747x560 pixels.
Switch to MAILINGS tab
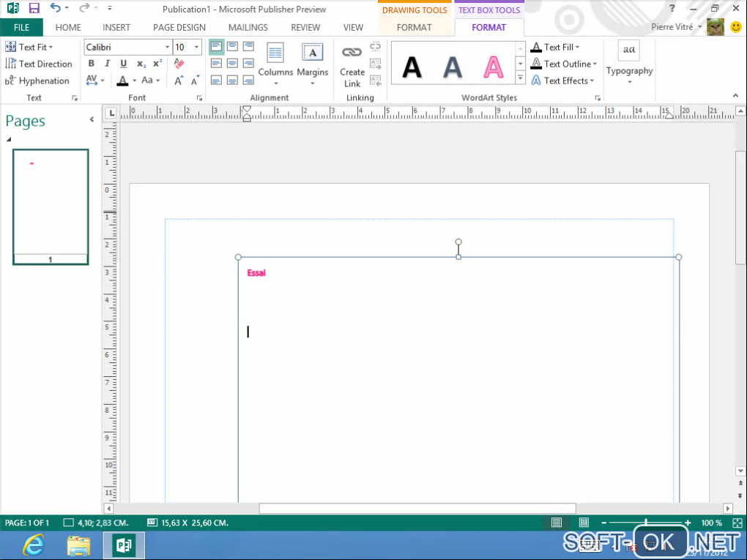248,28
